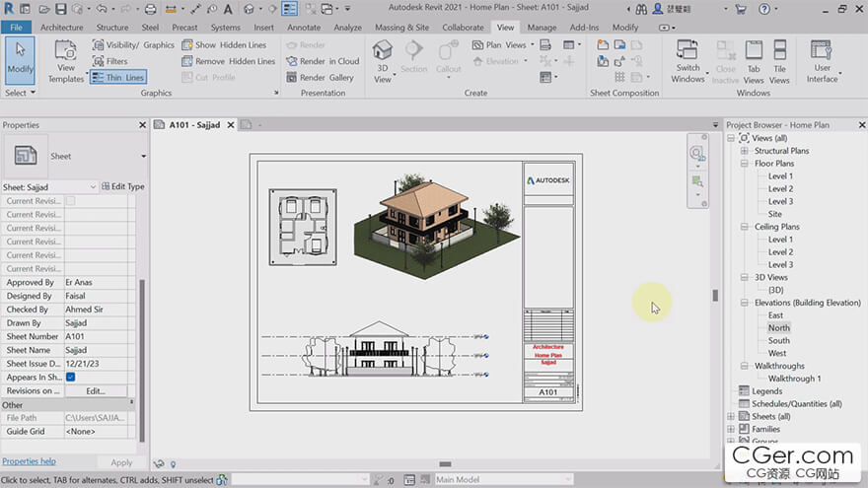Switch to the Massing & Site tab
Screen dimensions: 868x488
[x=401, y=28]
